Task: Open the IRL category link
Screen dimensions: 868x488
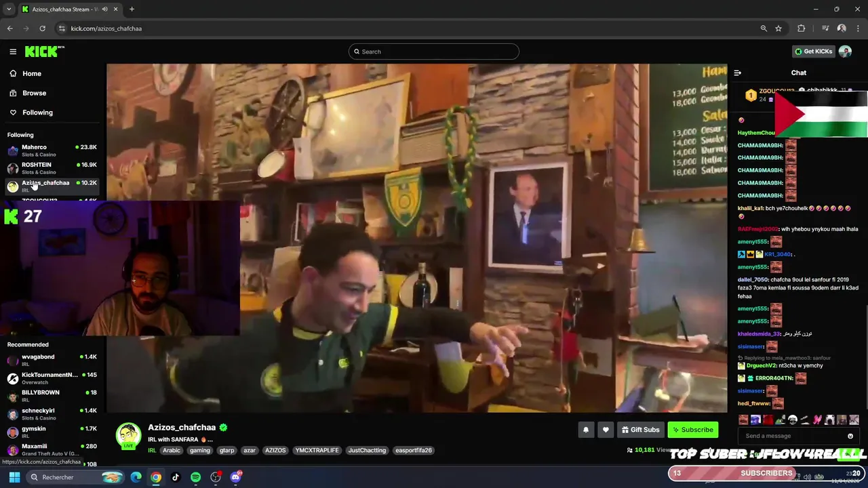Action: (152, 450)
